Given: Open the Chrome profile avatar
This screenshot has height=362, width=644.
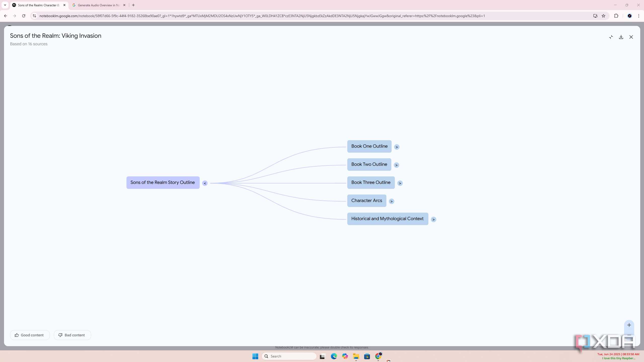Looking at the screenshot, I should [629, 16].
